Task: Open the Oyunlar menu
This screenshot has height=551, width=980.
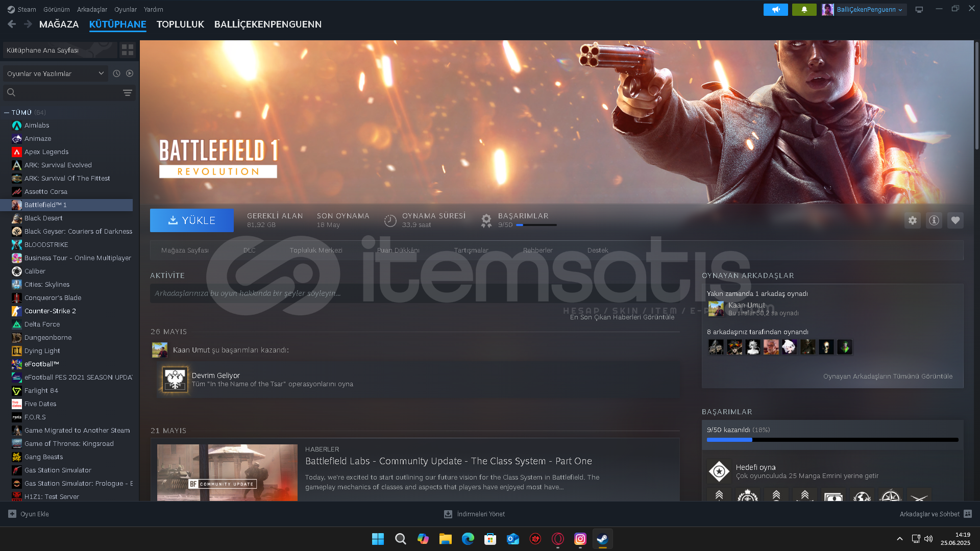Action: (x=126, y=9)
